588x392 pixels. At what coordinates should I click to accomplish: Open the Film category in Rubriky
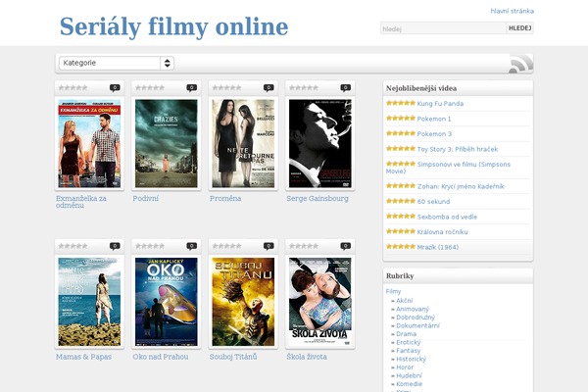pos(393,291)
